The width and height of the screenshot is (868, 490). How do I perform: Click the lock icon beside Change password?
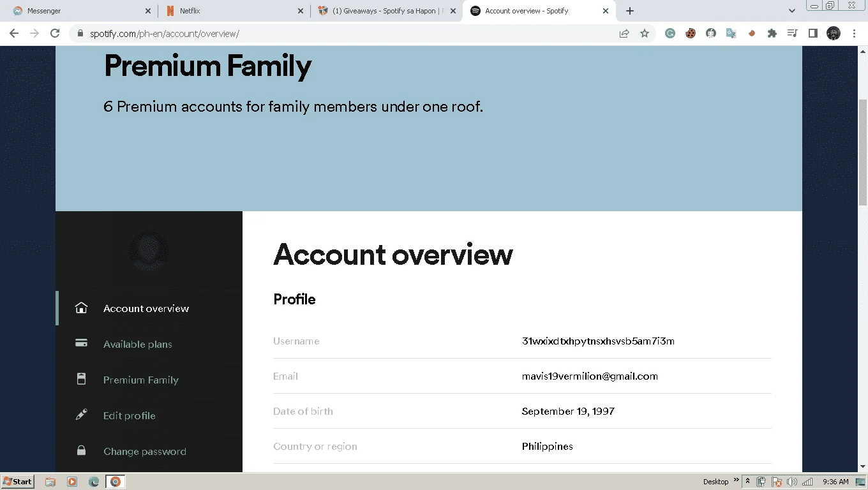point(81,450)
